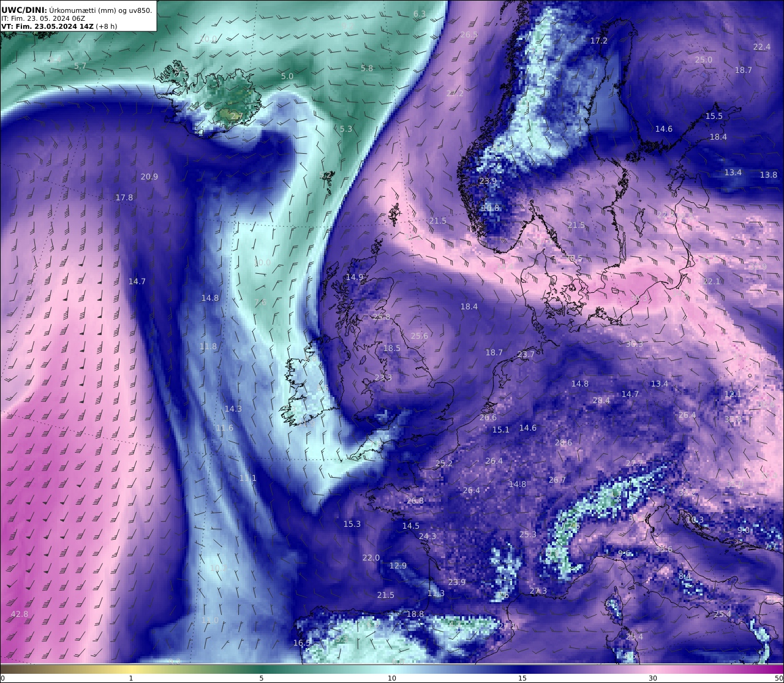Click the 15.5 value on the map
This screenshot has width=784, height=683.
pyautogui.click(x=714, y=116)
